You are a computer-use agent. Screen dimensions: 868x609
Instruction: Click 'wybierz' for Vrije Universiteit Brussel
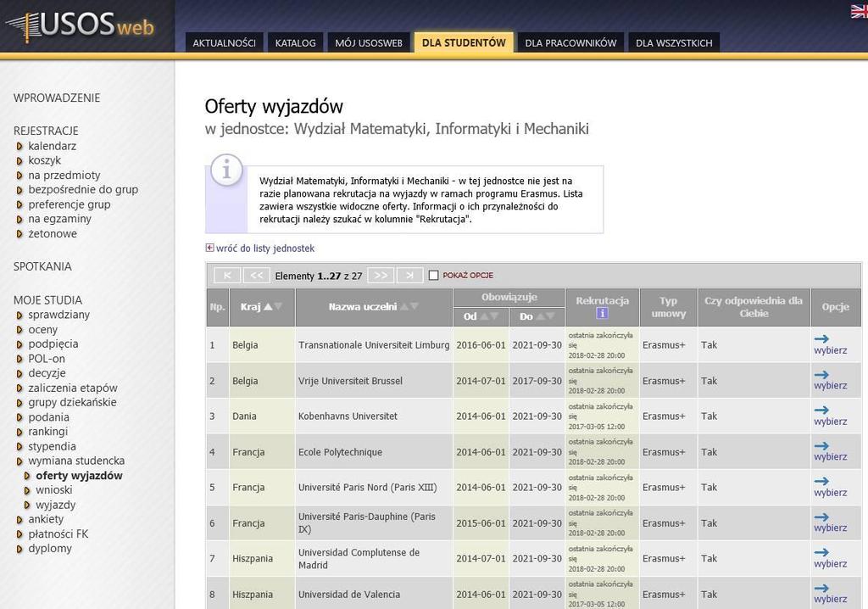pyautogui.click(x=831, y=386)
